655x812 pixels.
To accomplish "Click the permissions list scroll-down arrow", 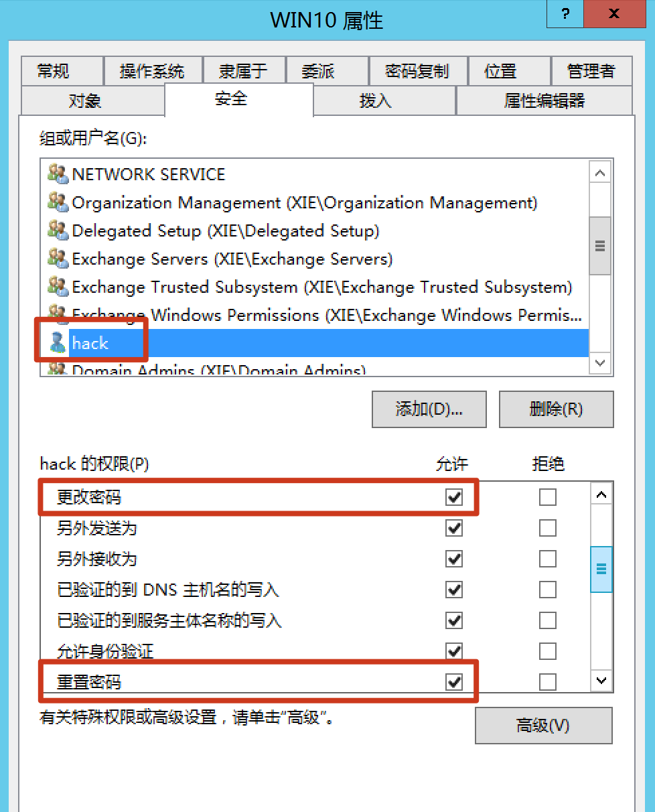I will pyautogui.click(x=601, y=681).
